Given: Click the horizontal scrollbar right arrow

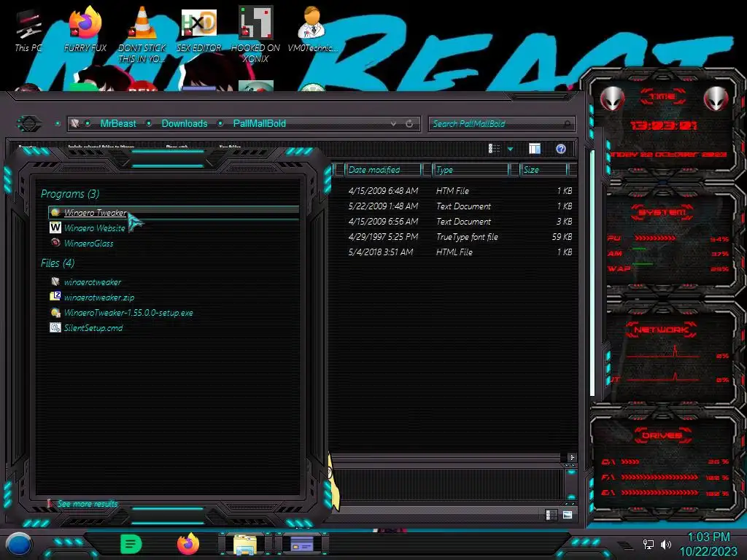Looking at the screenshot, I should click(x=572, y=458).
